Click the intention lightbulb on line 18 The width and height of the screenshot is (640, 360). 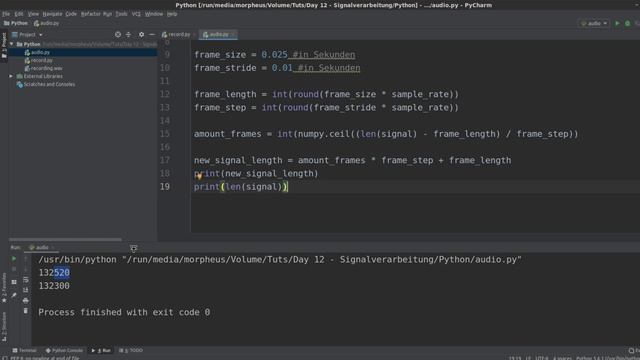tap(199, 176)
